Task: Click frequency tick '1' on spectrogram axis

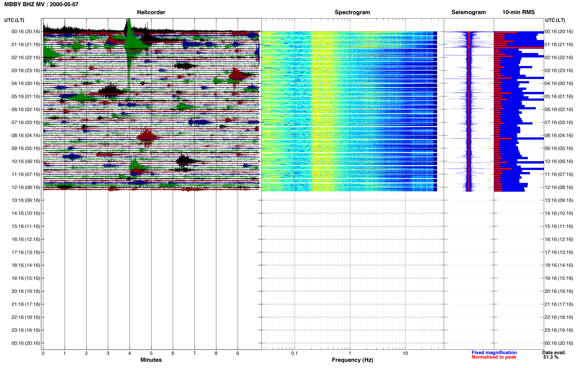Action: (x=350, y=353)
